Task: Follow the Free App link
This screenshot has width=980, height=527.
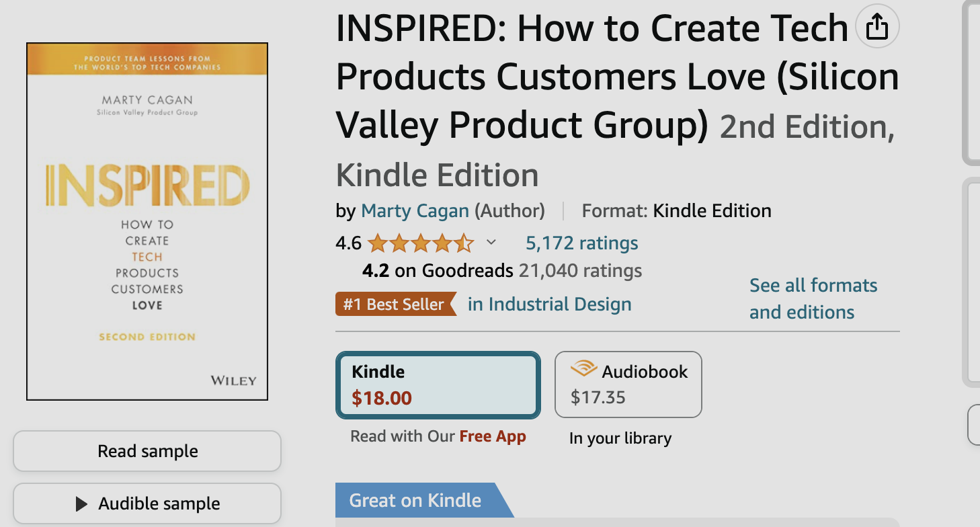Action: tap(492, 436)
